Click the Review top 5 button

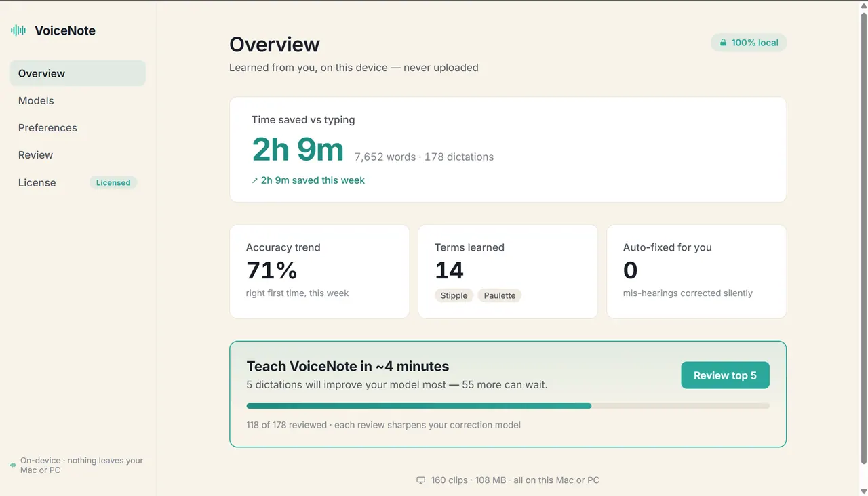(725, 375)
